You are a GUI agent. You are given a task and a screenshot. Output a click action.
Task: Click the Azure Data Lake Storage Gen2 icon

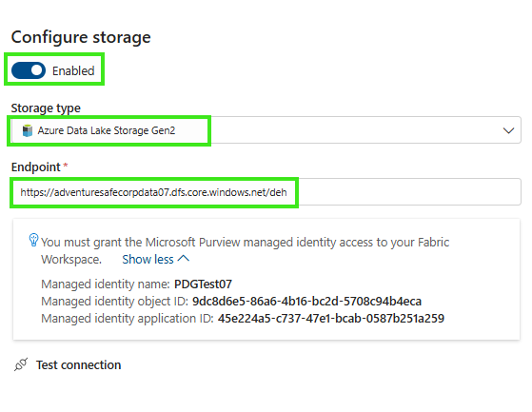coord(28,130)
